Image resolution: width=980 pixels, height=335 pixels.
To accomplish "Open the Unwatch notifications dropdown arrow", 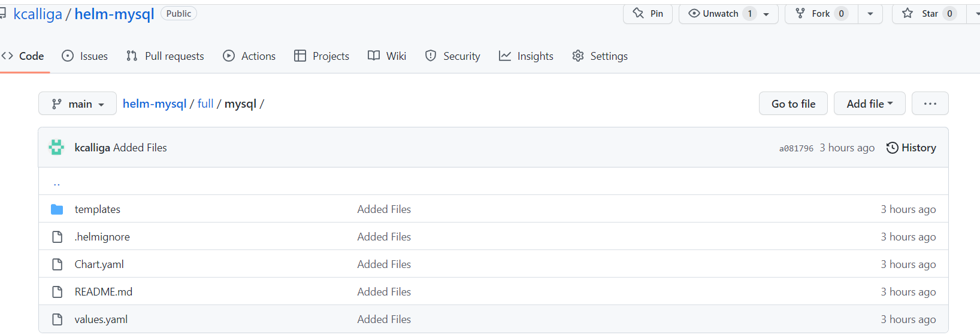I will pos(767,14).
